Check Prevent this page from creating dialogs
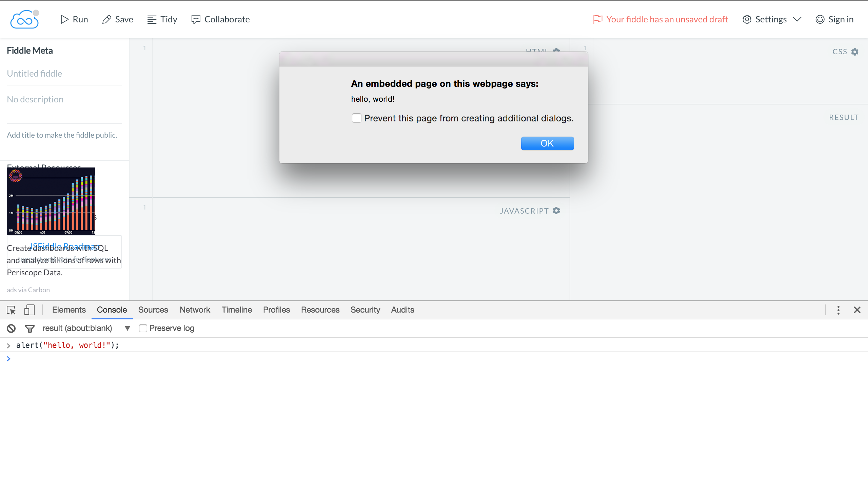 356,118
